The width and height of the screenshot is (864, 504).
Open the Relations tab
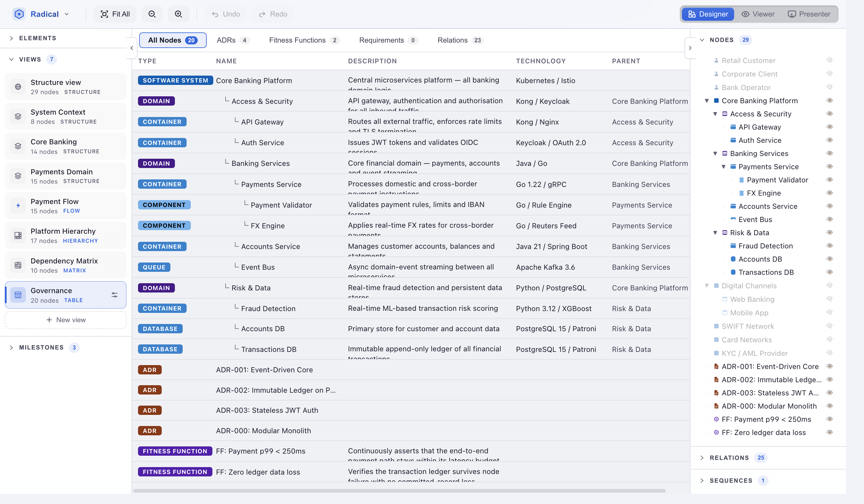[x=460, y=40]
